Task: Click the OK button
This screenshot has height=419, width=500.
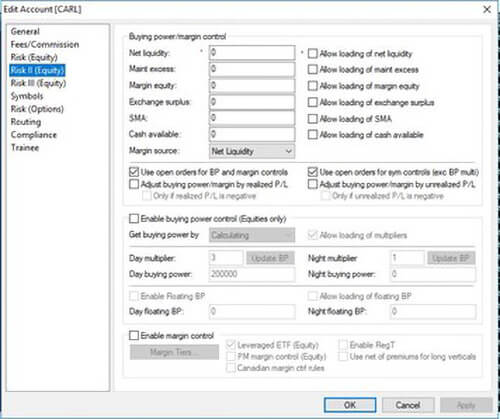Action: click(350, 405)
